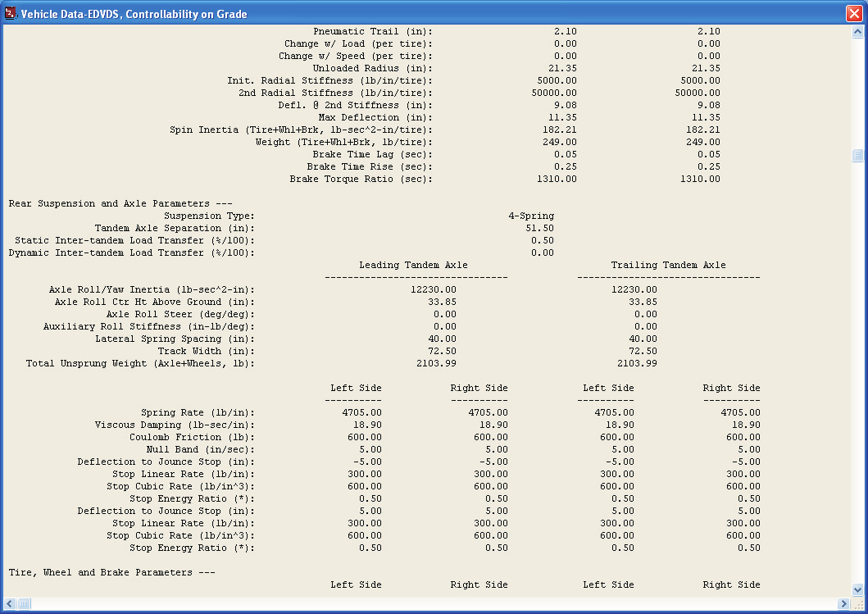Screen dimensions: 868x614
Task: Click the horizontal scrollbar thumb
Action: (24, 603)
